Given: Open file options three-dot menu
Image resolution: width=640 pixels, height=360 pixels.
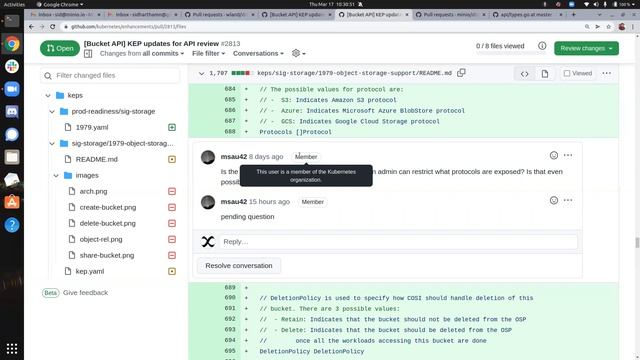Looking at the screenshot, I should pos(607,73).
